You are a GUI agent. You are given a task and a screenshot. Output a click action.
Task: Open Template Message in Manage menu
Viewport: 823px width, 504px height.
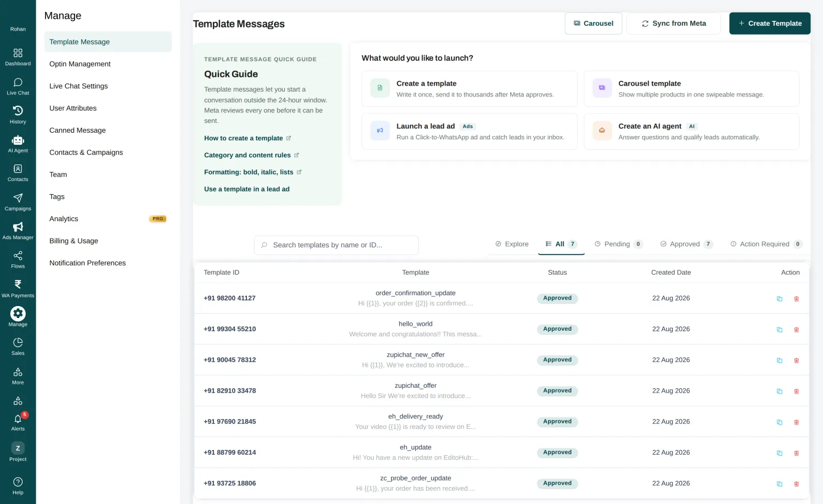pos(108,42)
